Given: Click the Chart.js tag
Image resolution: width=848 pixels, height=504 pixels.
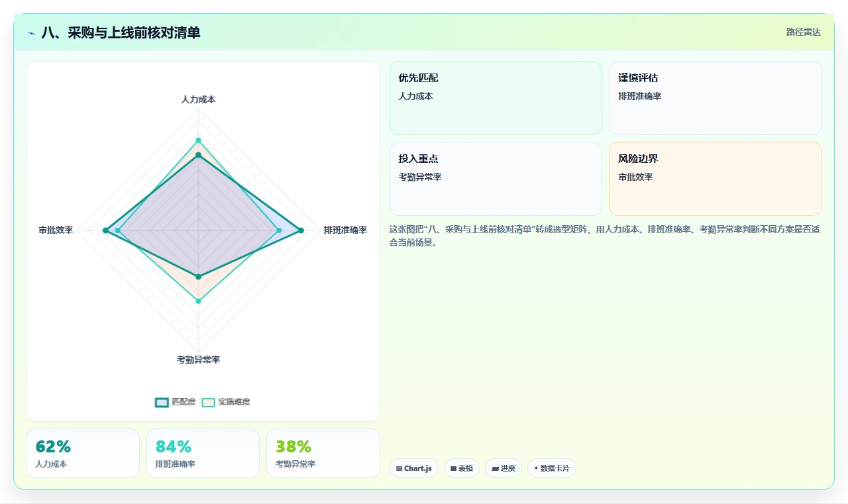Looking at the screenshot, I should (x=413, y=468).
